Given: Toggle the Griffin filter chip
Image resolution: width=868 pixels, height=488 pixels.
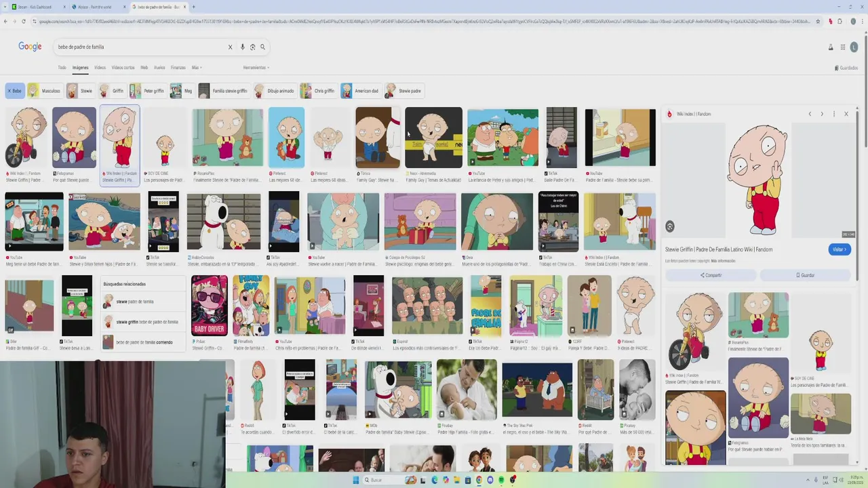Looking at the screenshot, I should [x=113, y=91].
